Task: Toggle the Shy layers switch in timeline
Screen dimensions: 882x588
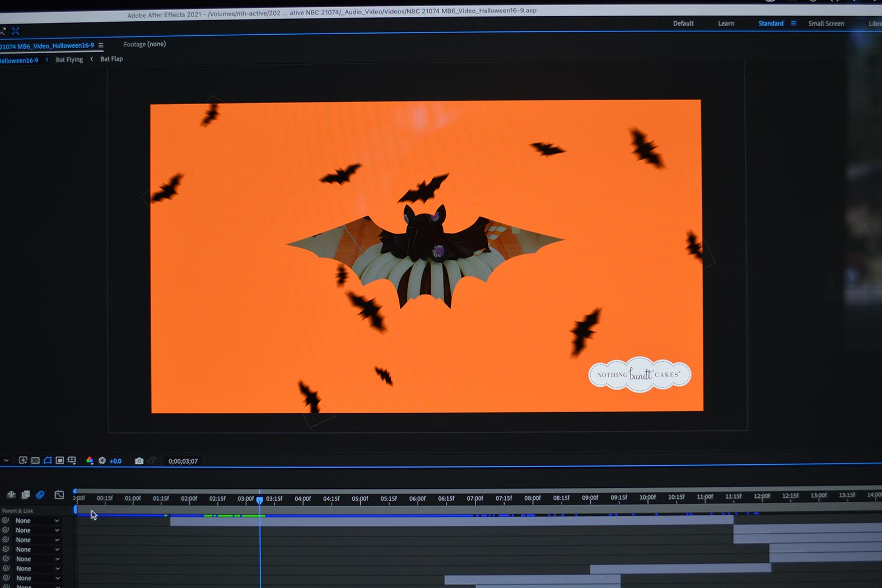Action: coord(11,494)
